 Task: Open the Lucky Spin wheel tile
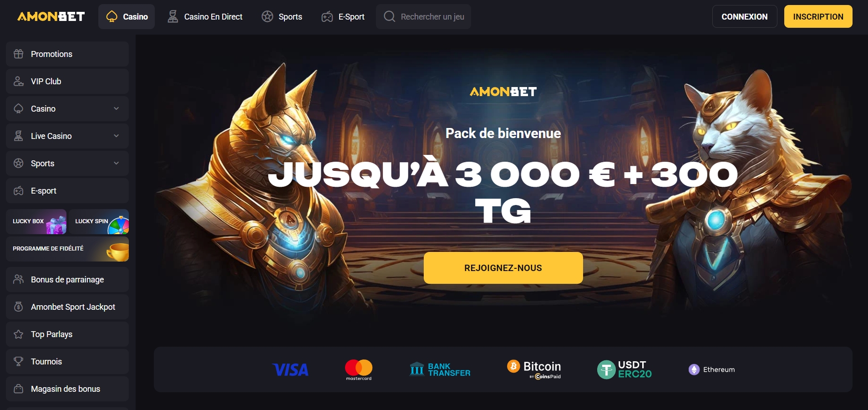point(99,221)
